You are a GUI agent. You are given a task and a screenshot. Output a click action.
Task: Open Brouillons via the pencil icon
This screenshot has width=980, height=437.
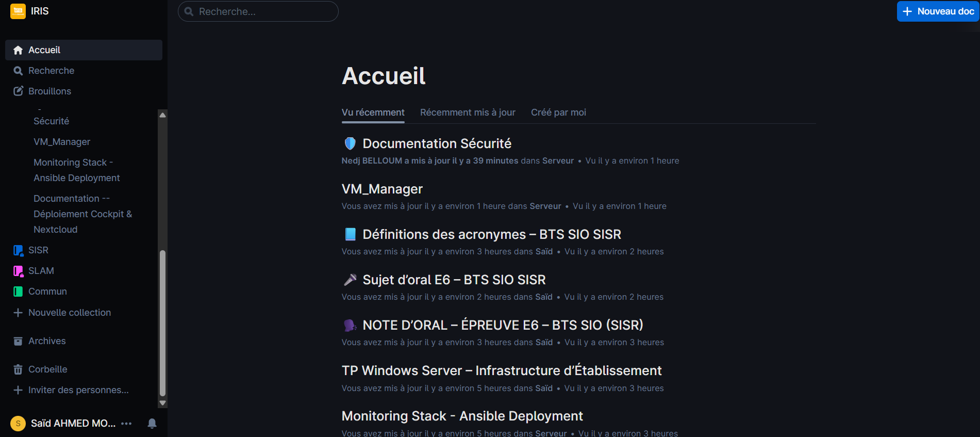click(x=18, y=91)
